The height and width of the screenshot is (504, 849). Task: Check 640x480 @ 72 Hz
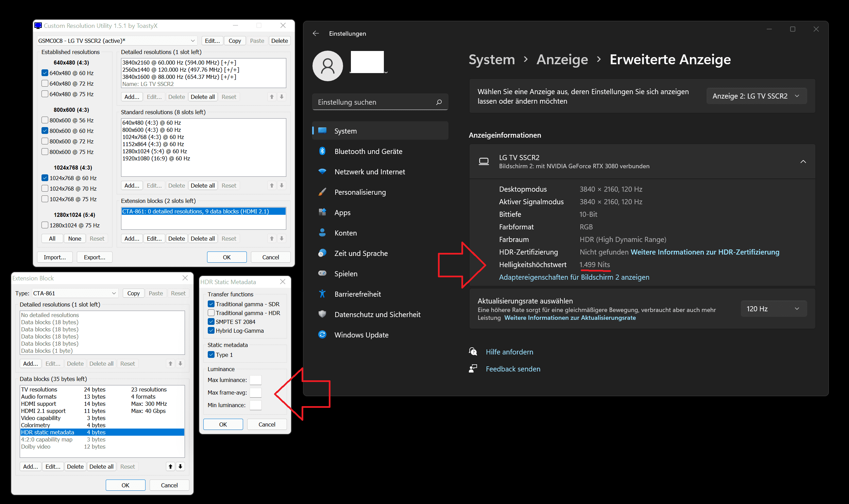tap(45, 83)
